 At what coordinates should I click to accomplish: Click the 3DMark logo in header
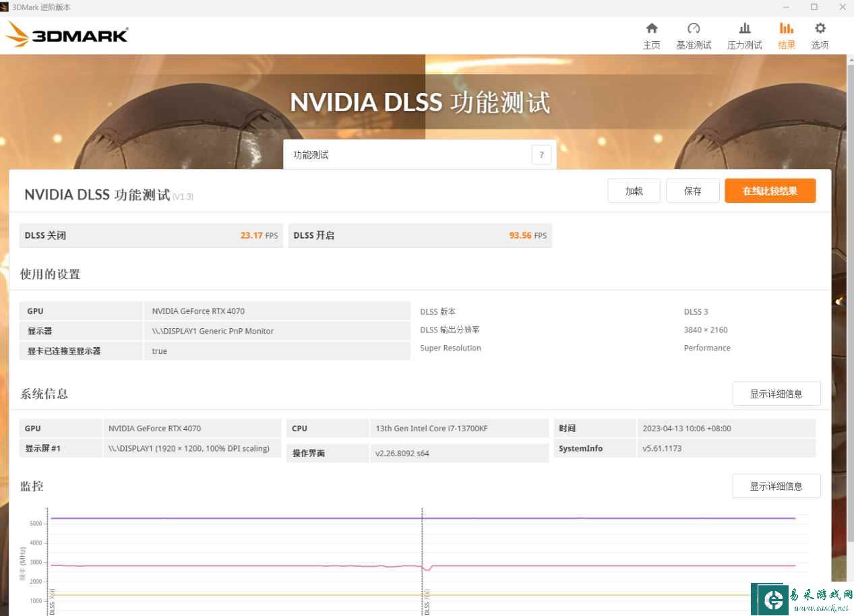[x=67, y=35]
